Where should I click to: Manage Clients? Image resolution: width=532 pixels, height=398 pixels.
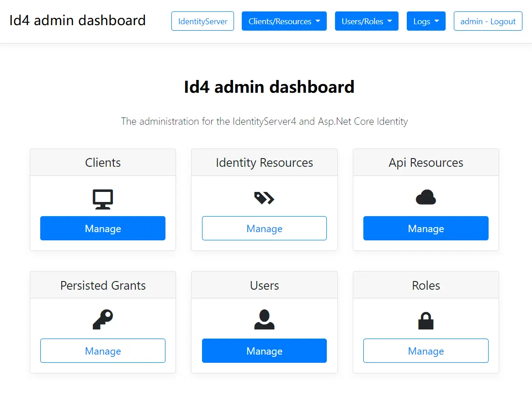pyautogui.click(x=103, y=228)
